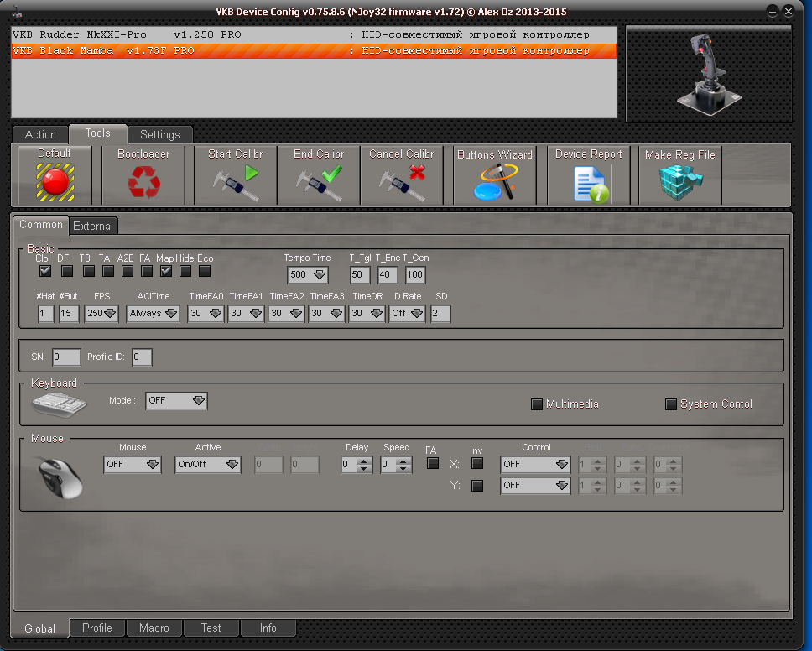Click the SD input field
The image size is (812, 651).
click(x=440, y=313)
